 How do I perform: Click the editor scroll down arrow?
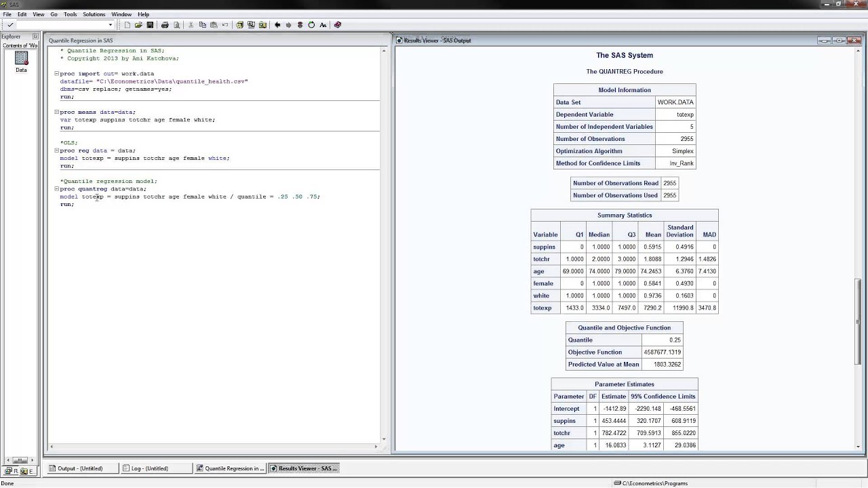tap(383, 439)
